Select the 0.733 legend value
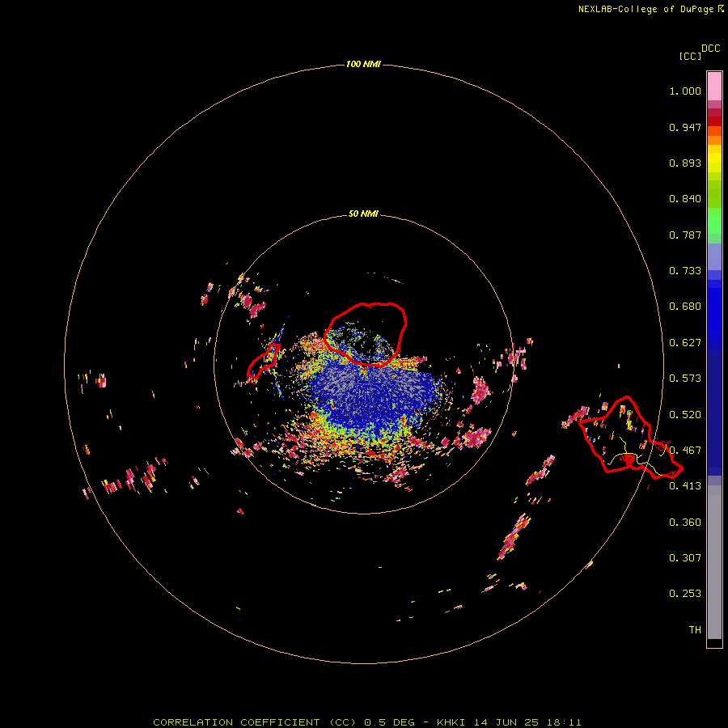 coord(685,271)
